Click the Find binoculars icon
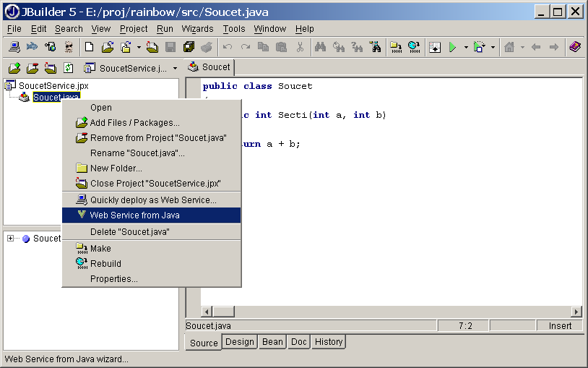This screenshot has width=588, height=368. 320,47
